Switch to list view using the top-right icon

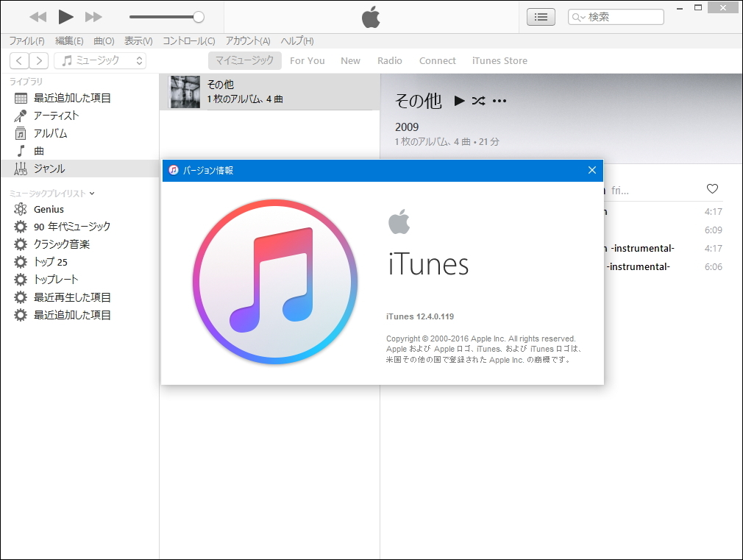pyautogui.click(x=541, y=16)
